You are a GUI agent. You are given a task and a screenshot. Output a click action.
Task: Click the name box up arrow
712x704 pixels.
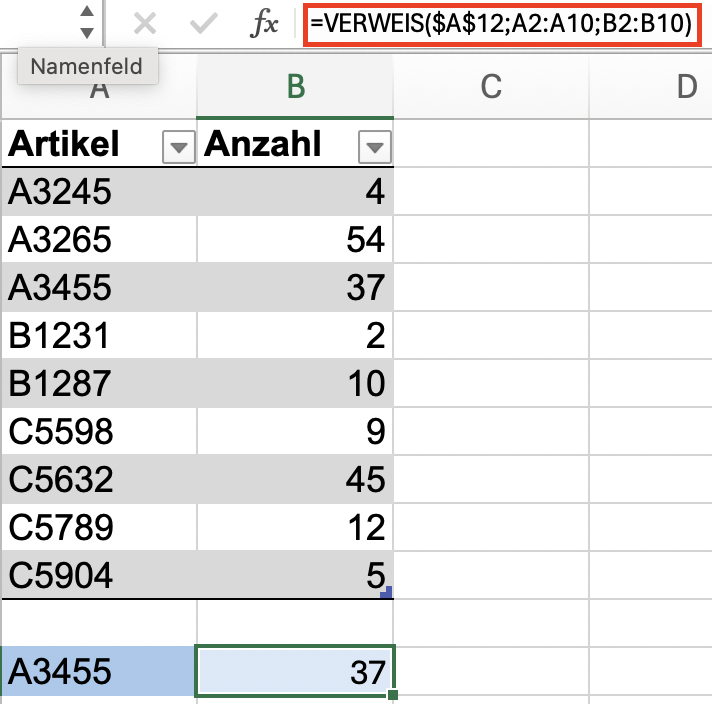point(87,11)
